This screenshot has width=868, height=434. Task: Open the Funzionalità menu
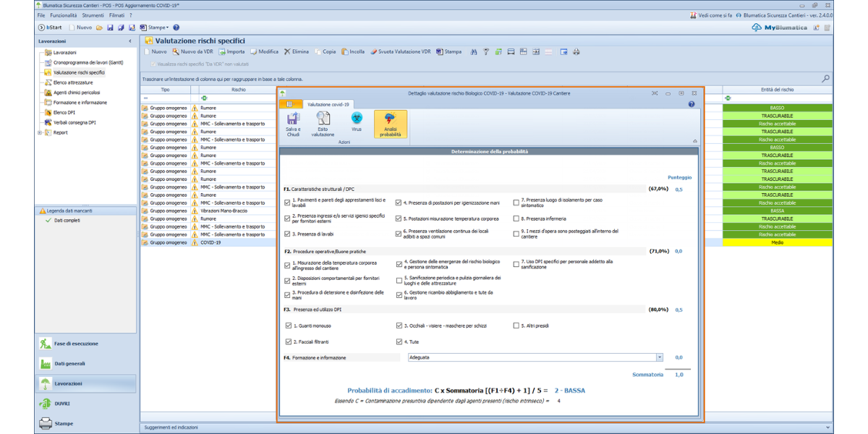tap(64, 15)
